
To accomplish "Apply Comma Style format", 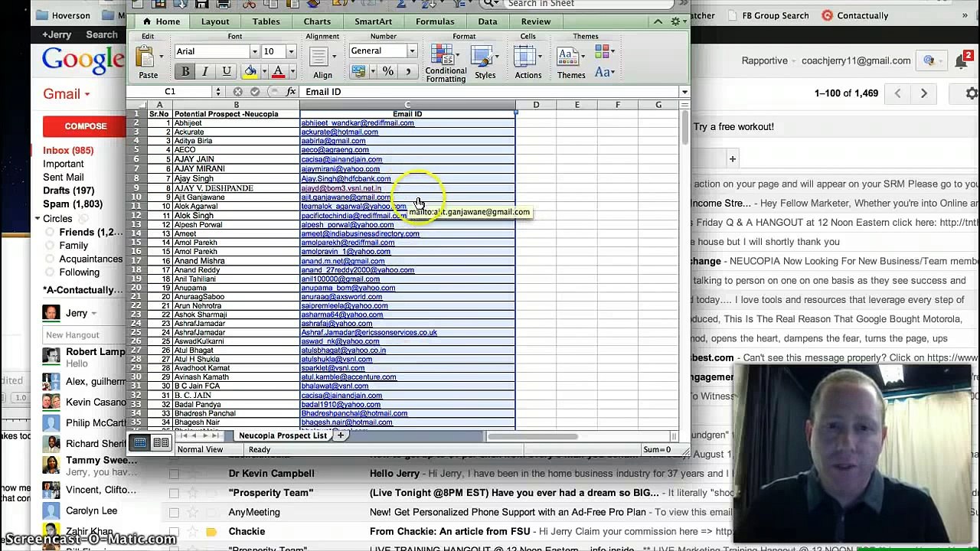I will [407, 71].
